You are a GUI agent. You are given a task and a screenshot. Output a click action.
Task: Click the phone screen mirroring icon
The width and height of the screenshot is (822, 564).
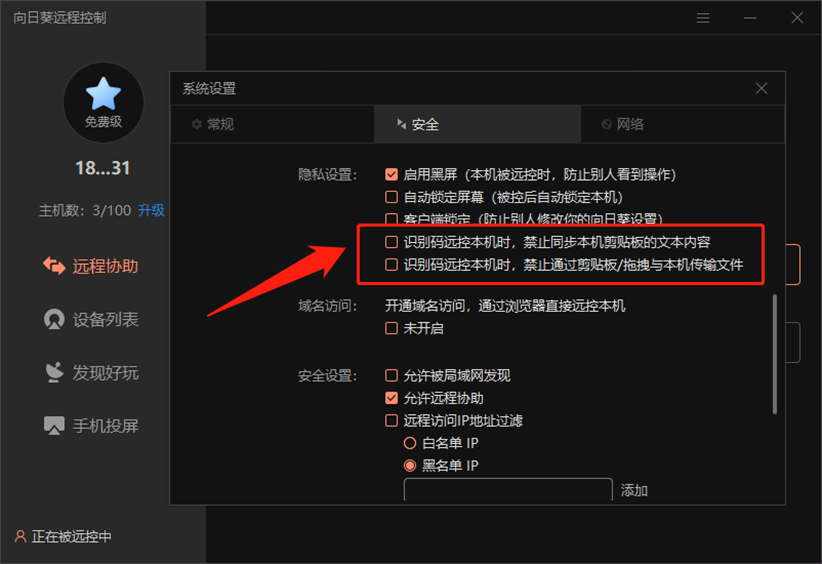[54, 426]
